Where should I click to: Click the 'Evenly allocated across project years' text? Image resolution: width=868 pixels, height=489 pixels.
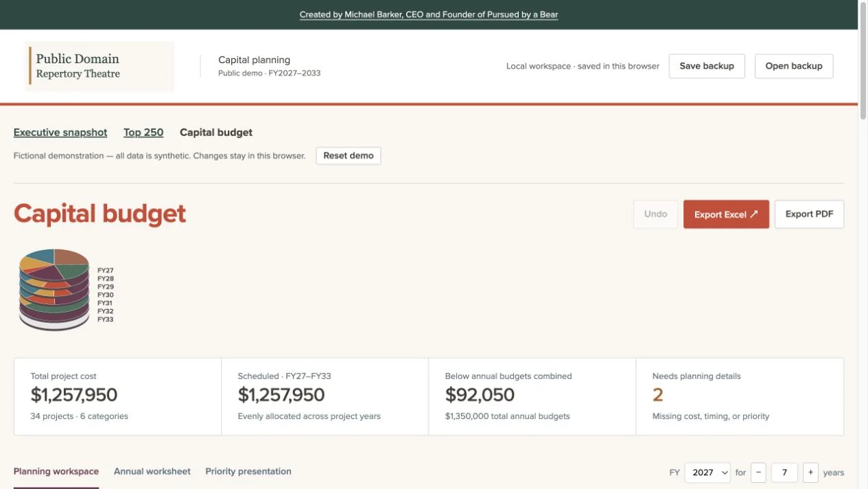(309, 416)
